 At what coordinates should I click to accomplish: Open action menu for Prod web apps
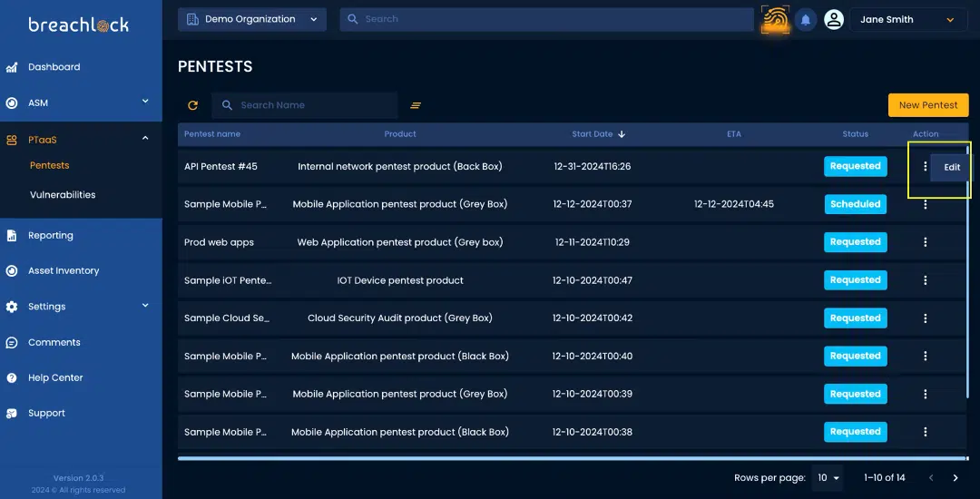(x=925, y=242)
